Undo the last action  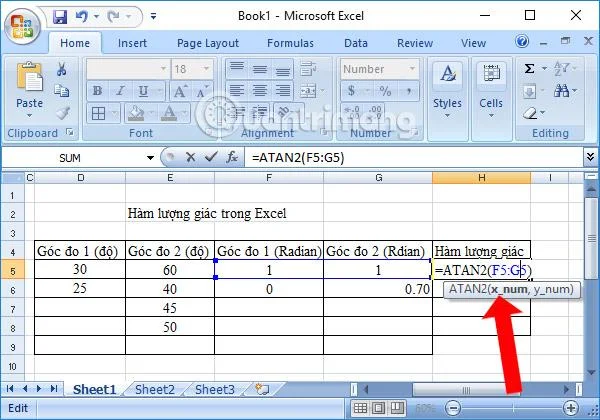[x=82, y=16]
